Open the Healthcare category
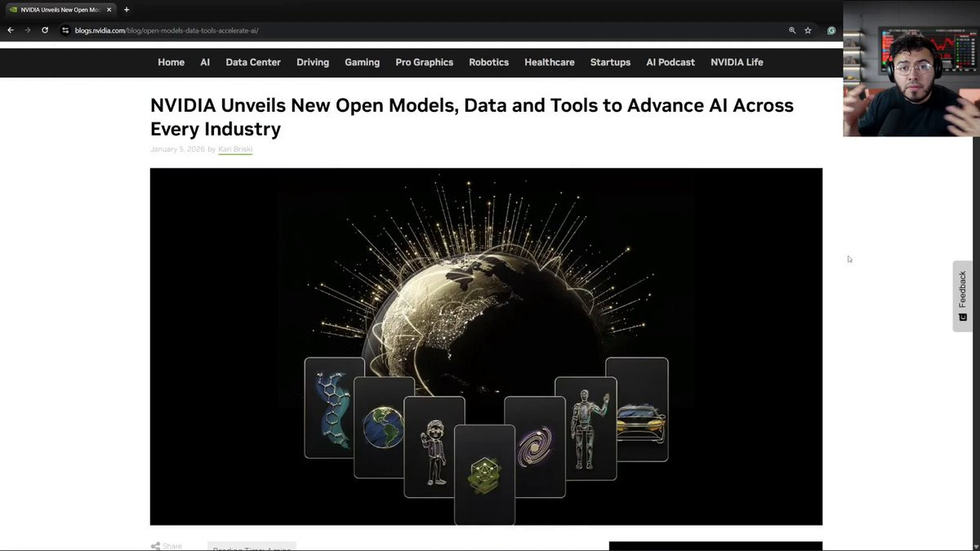This screenshot has height=551, width=980. tap(550, 62)
